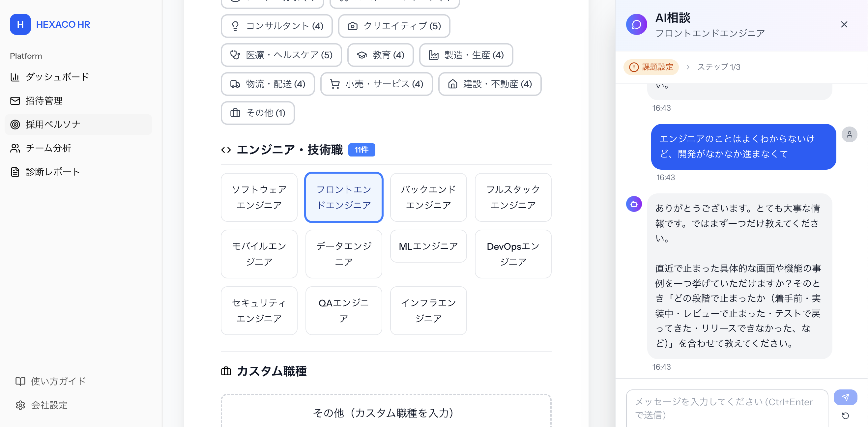Toggle the 教育 (4) category filter

click(x=380, y=55)
